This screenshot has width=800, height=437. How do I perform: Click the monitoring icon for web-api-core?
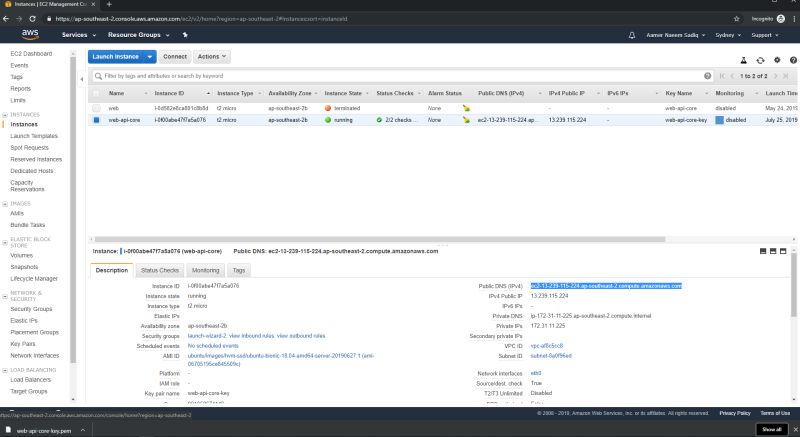click(x=719, y=120)
